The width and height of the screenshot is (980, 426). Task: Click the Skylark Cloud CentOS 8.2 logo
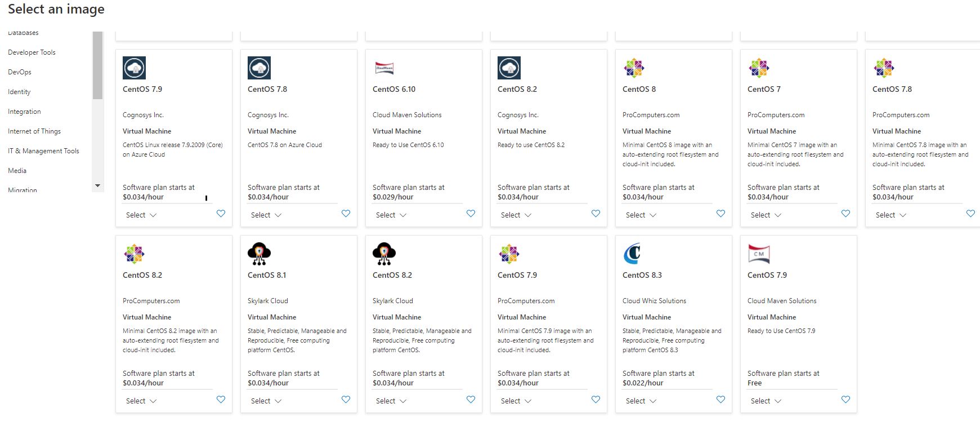coord(384,254)
